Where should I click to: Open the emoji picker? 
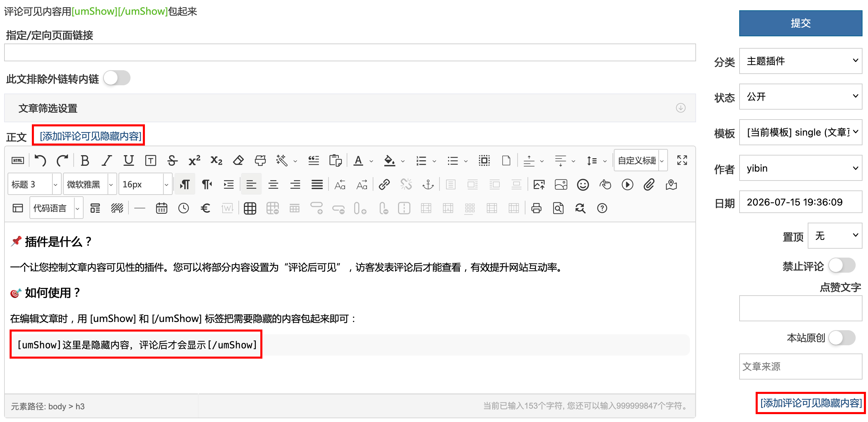click(x=583, y=185)
